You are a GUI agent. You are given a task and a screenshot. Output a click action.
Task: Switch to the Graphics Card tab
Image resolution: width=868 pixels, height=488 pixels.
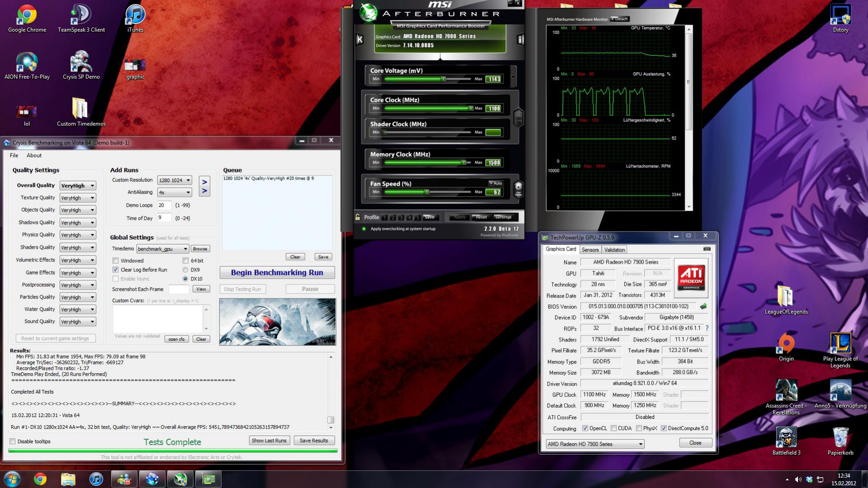pos(560,249)
